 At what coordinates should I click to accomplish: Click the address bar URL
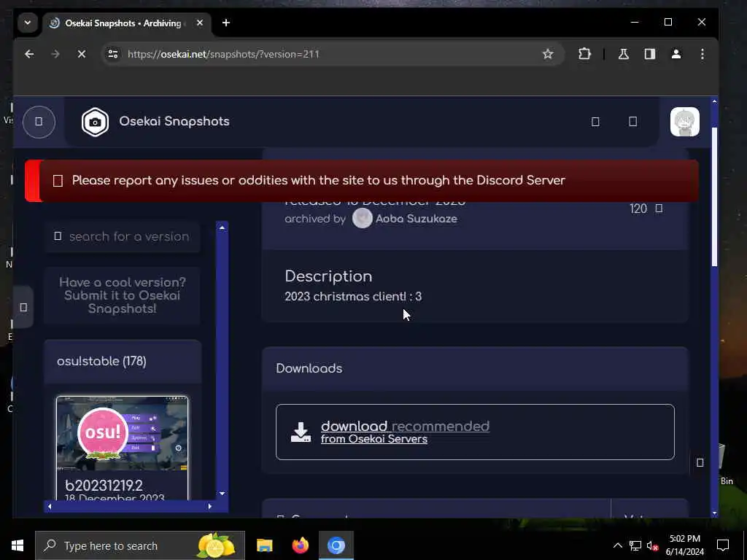coord(223,54)
